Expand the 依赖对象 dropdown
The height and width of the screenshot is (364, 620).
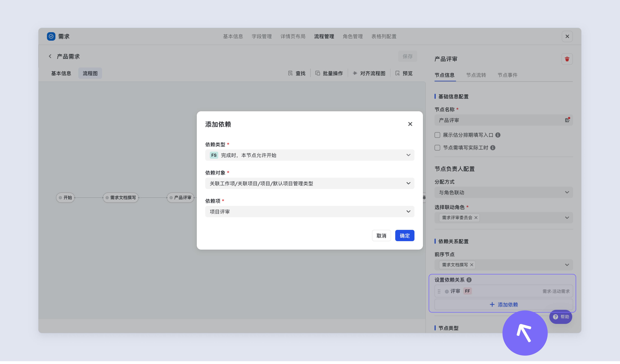(310, 183)
